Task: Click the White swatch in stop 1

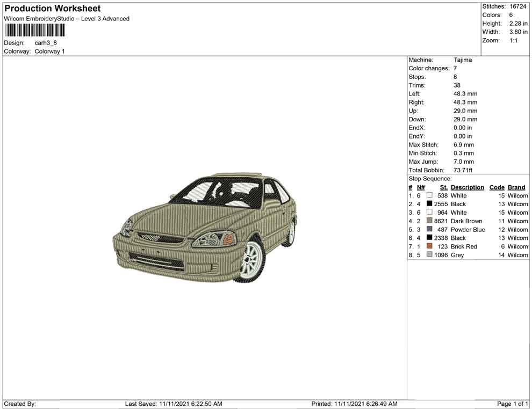Action: tap(429, 195)
